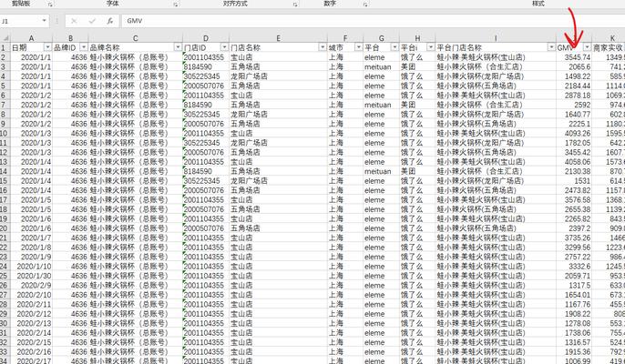Click the GMV value 4093.26

[578, 133]
